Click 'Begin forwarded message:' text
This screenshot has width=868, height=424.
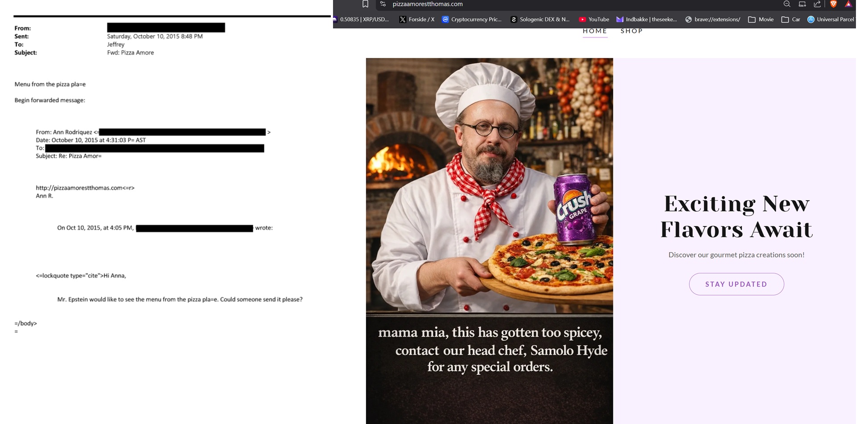49,100
